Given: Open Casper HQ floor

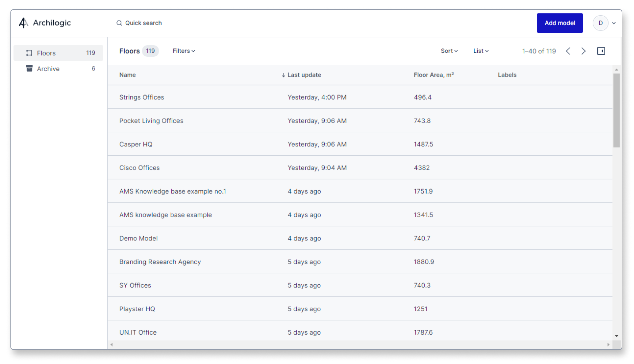Looking at the screenshot, I should (x=360, y=144).
